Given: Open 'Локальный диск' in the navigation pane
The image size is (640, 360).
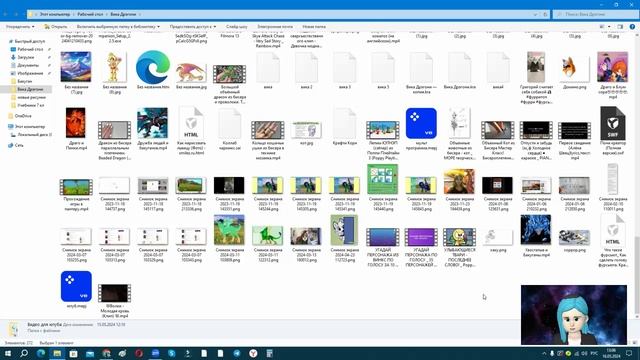Looking at the screenshot, I should [x=33, y=135].
